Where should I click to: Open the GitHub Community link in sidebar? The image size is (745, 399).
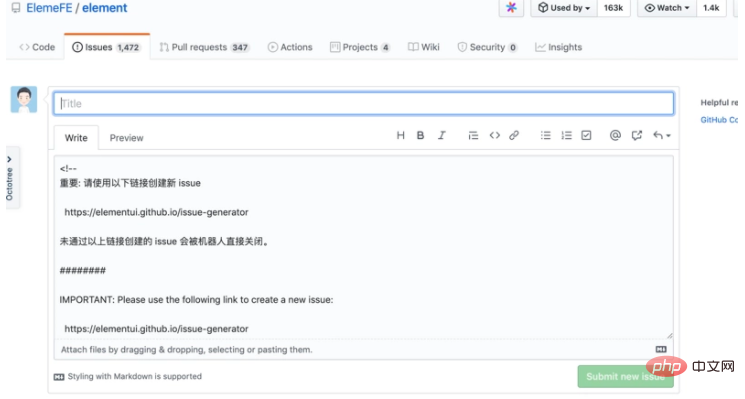point(719,120)
